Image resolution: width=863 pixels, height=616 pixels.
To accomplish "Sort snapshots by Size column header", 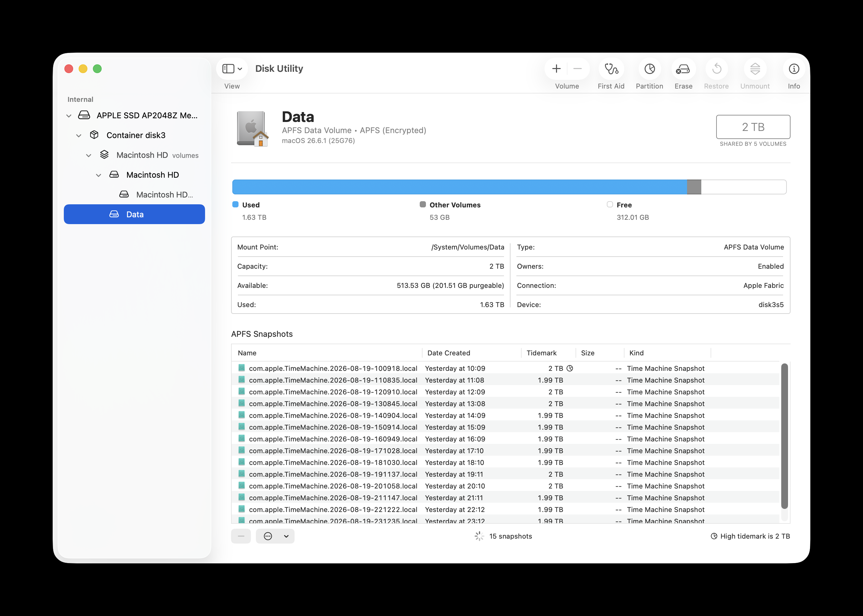I will [600, 353].
